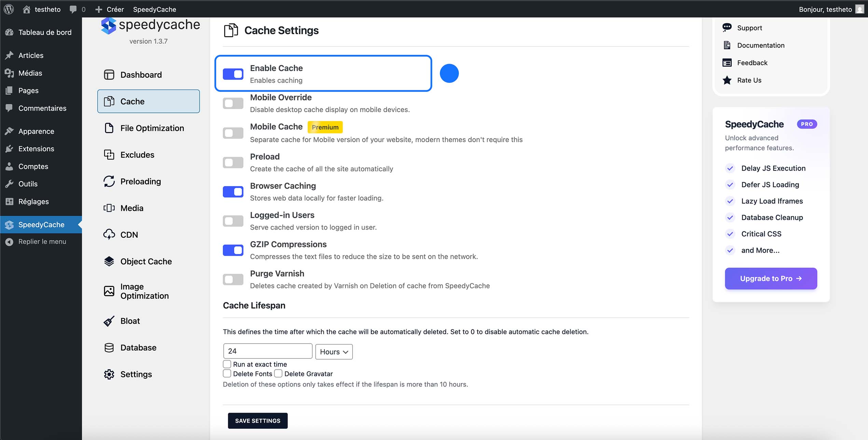Click the Save Settings button
Image resolution: width=868 pixels, height=440 pixels.
pos(258,421)
